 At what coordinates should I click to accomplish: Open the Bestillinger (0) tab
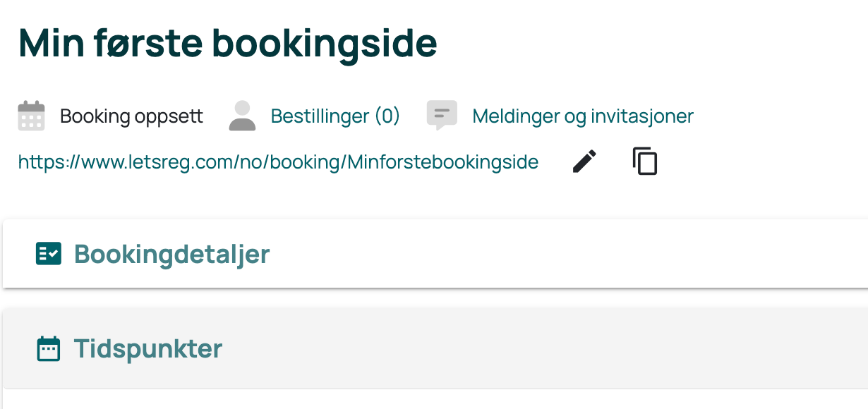pyautogui.click(x=335, y=116)
